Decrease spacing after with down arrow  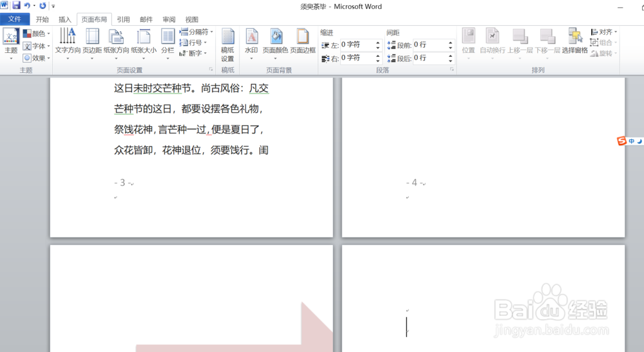pyautogui.click(x=451, y=61)
